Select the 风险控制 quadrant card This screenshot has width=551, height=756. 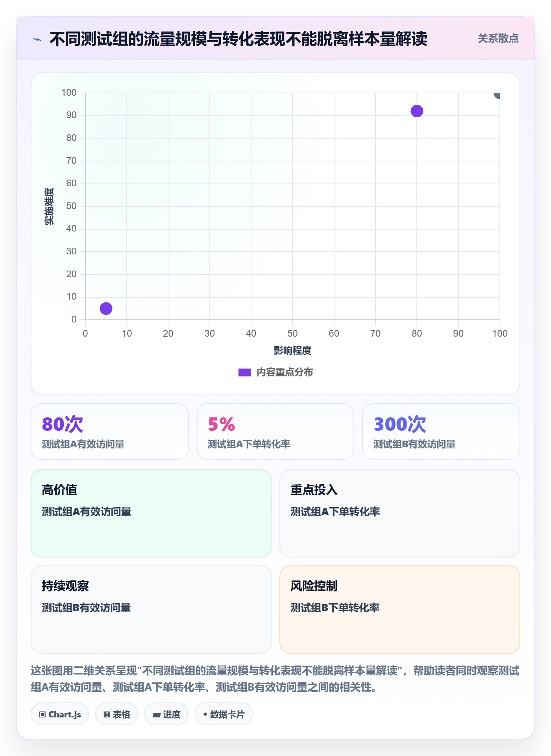point(400,610)
